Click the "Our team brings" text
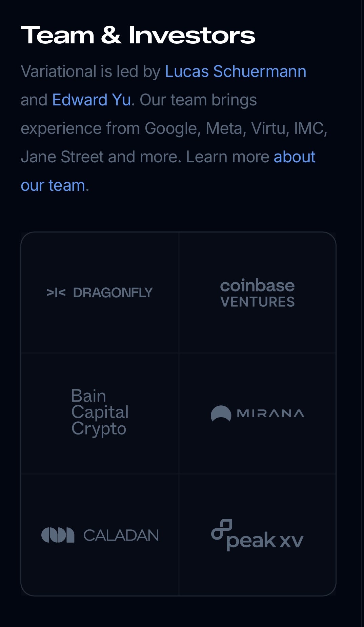This screenshot has height=627, width=364. click(x=198, y=100)
